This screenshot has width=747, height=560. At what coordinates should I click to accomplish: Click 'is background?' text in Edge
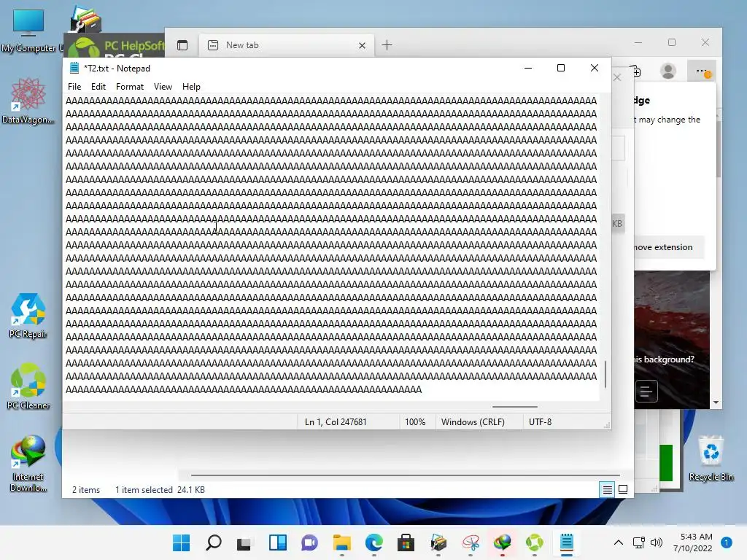(x=664, y=359)
